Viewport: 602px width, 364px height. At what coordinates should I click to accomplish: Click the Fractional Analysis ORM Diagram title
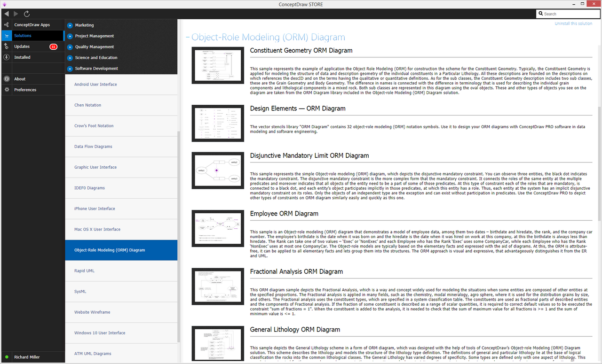pyautogui.click(x=297, y=272)
